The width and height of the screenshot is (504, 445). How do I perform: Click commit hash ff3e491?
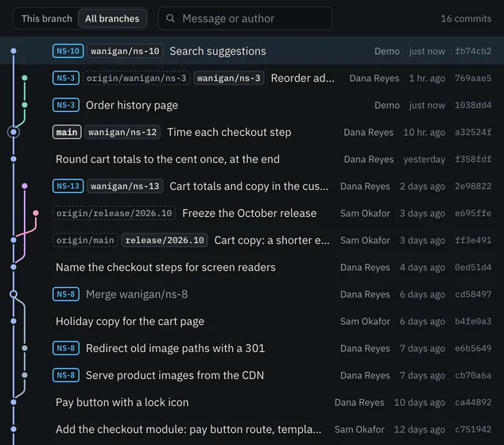473,240
